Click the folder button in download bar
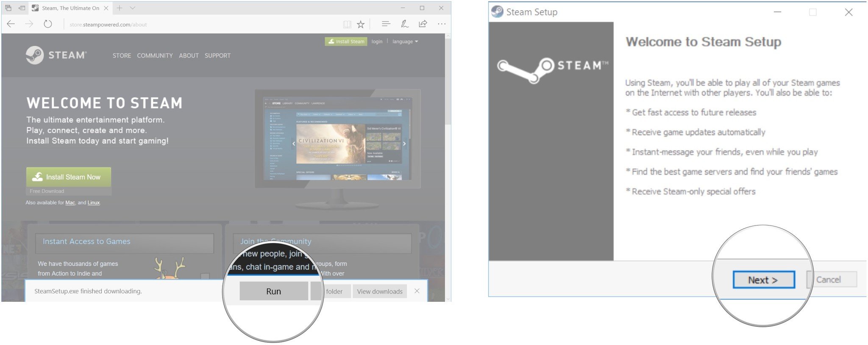 331,291
